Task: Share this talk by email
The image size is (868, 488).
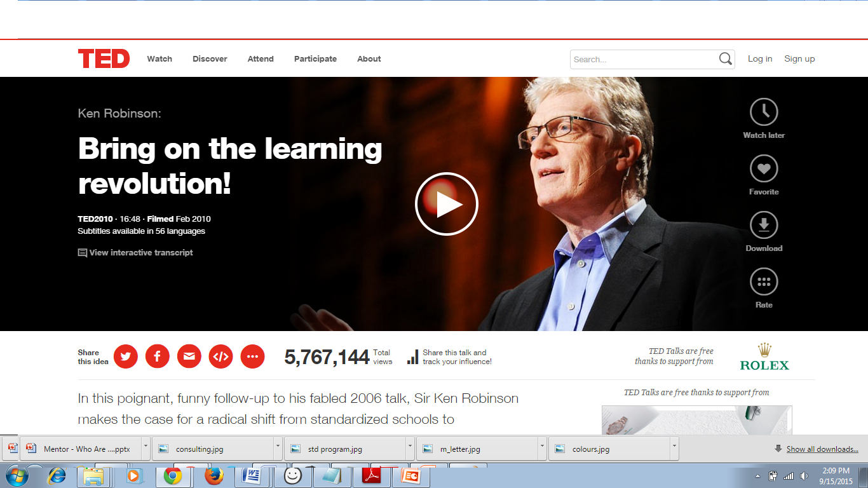Action: click(189, 356)
